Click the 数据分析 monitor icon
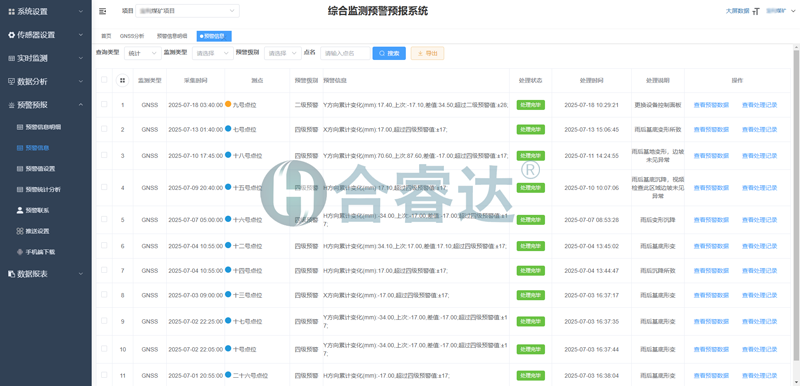This screenshot has width=800, height=386. click(x=11, y=82)
